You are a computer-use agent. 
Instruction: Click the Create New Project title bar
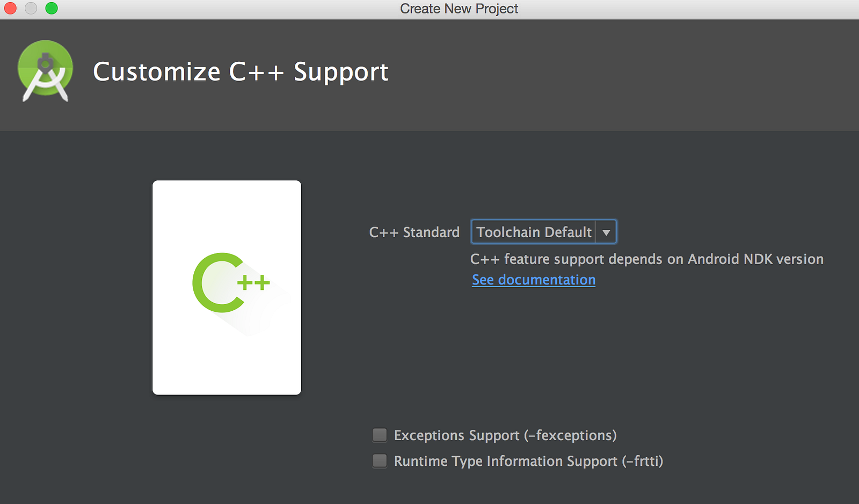(x=459, y=9)
